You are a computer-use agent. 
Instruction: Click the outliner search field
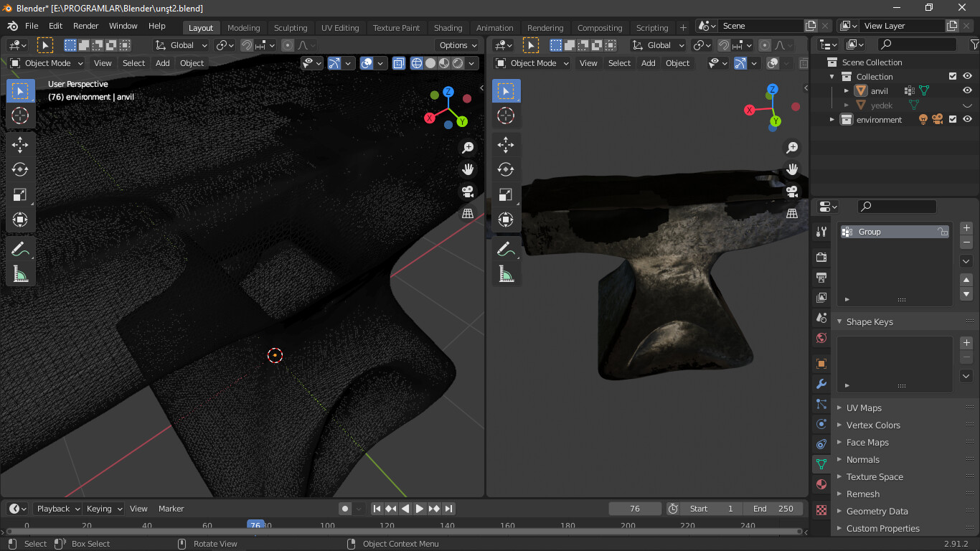[917, 44]
